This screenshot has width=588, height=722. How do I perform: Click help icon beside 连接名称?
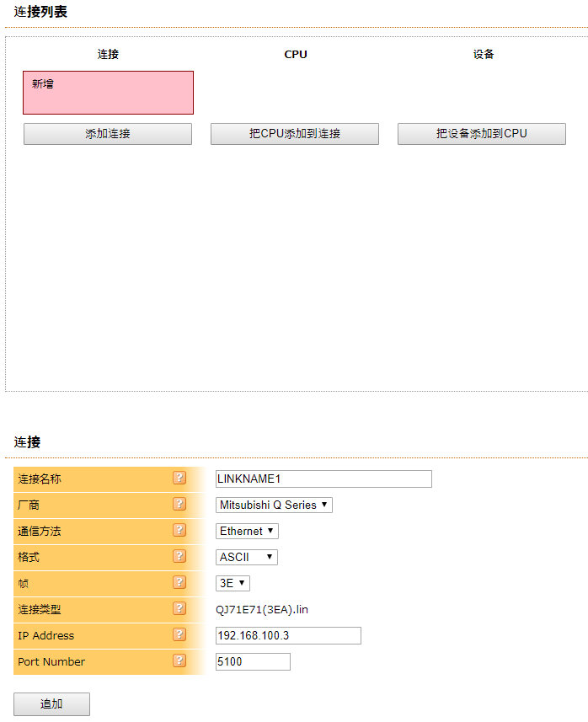click(x=179, y=479)
